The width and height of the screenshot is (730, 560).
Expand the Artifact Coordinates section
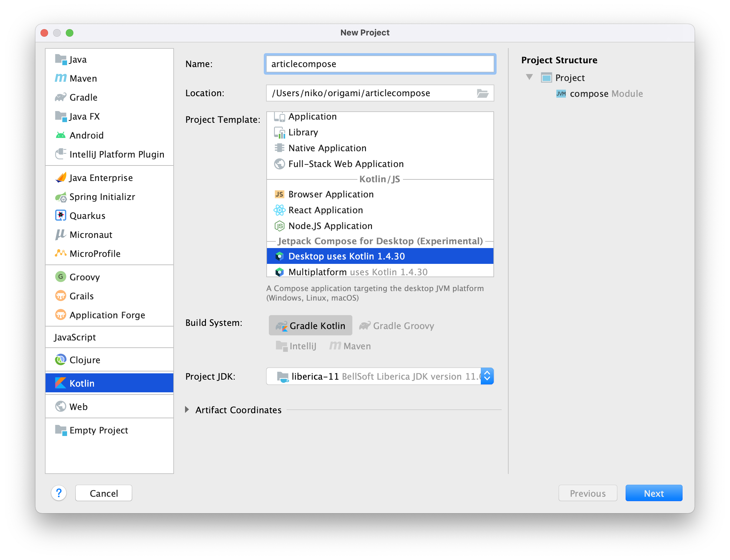click(187, 410)
